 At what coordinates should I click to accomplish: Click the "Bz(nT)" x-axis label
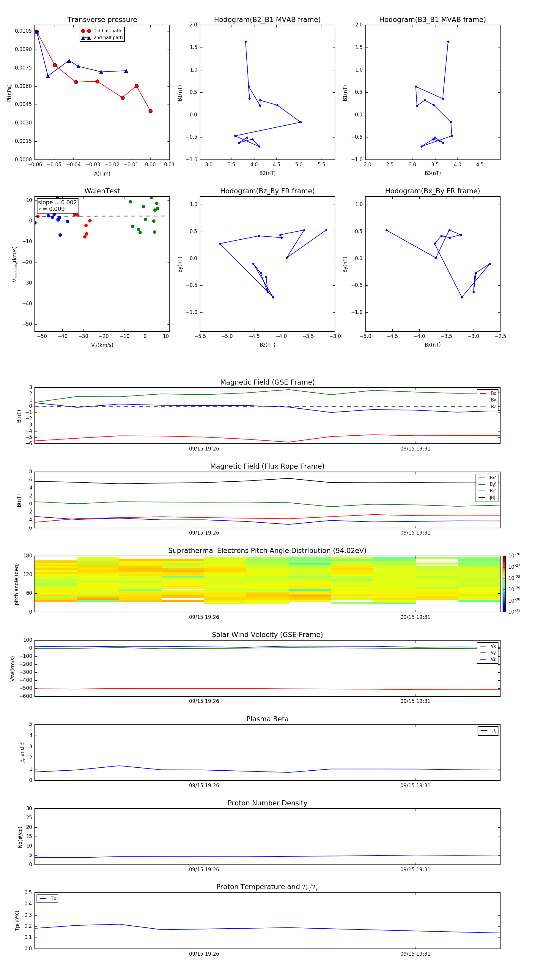point(267,345)
